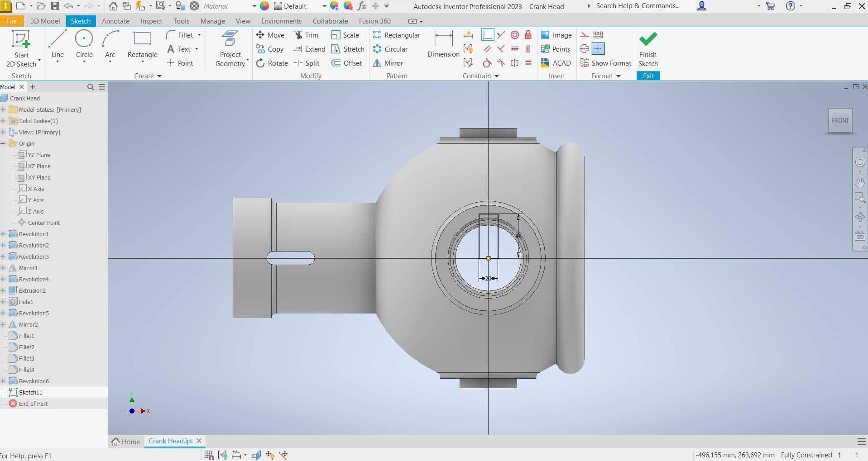The image size is (868, 461).
Task: Pick the Dimension tool
Action: pos(443,44)
